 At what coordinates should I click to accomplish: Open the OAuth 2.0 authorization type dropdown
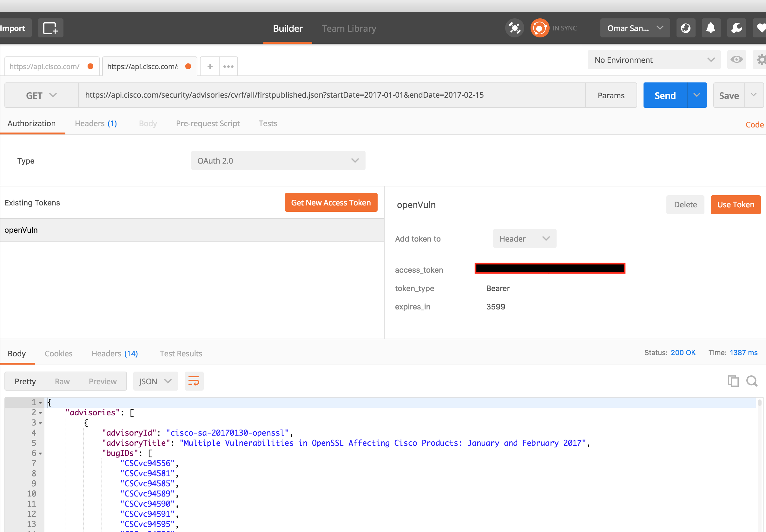pyautogui.click(x=278, y=161)
